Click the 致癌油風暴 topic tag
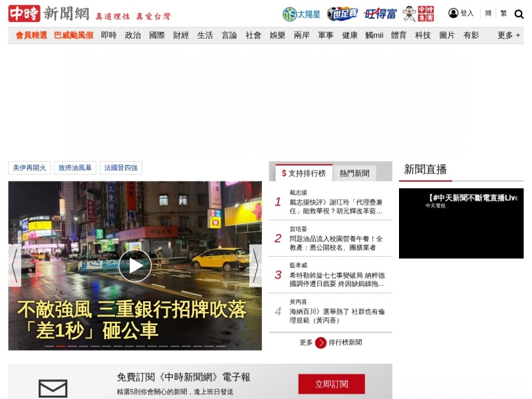 (75, 168)
